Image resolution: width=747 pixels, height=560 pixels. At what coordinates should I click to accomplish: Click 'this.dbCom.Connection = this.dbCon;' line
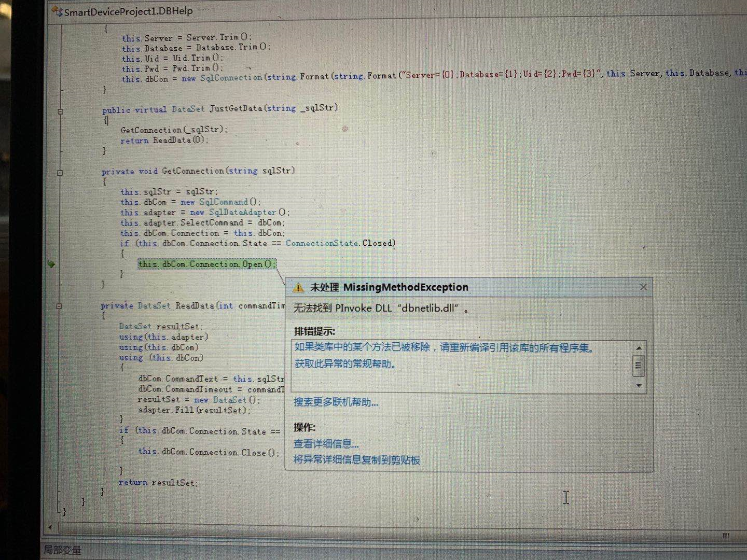(x=202, y=233)
